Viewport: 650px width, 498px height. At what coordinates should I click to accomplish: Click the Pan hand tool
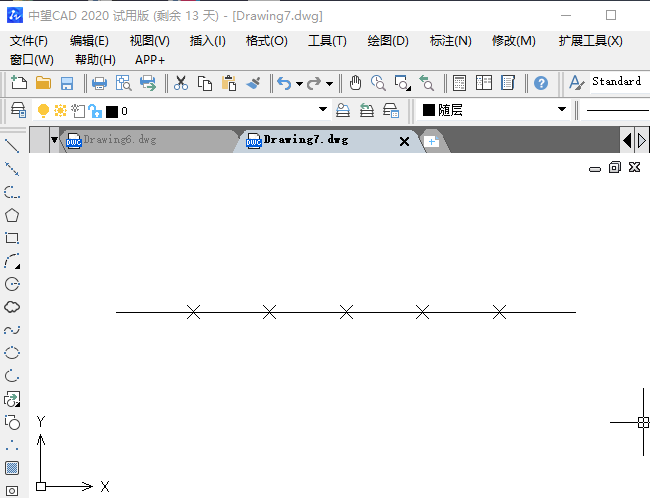355,83
